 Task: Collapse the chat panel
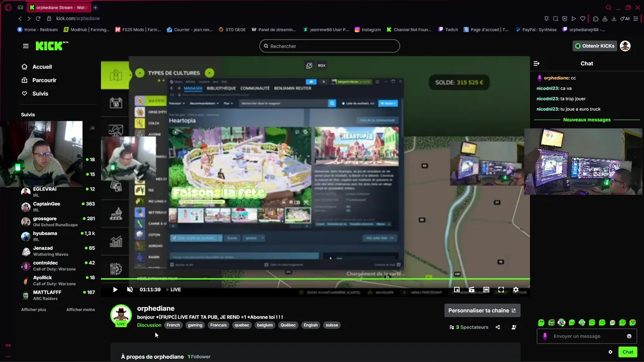[536, 63]
